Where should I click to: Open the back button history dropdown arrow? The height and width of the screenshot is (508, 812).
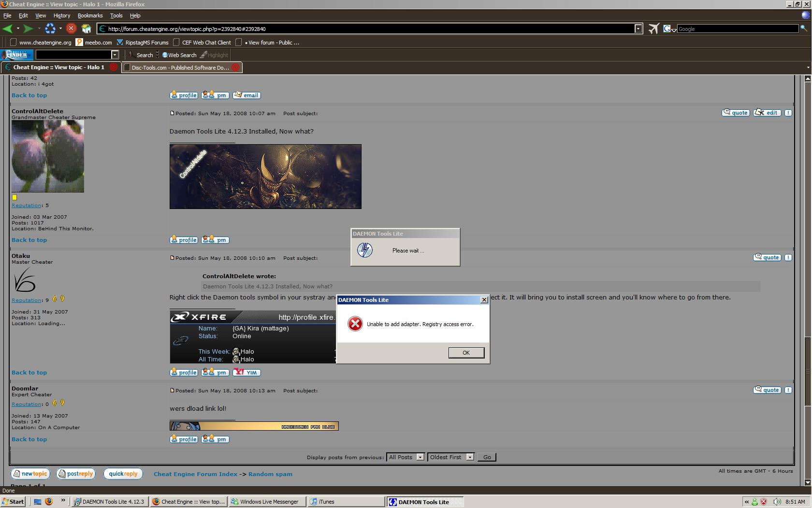[x=18, y=29]
